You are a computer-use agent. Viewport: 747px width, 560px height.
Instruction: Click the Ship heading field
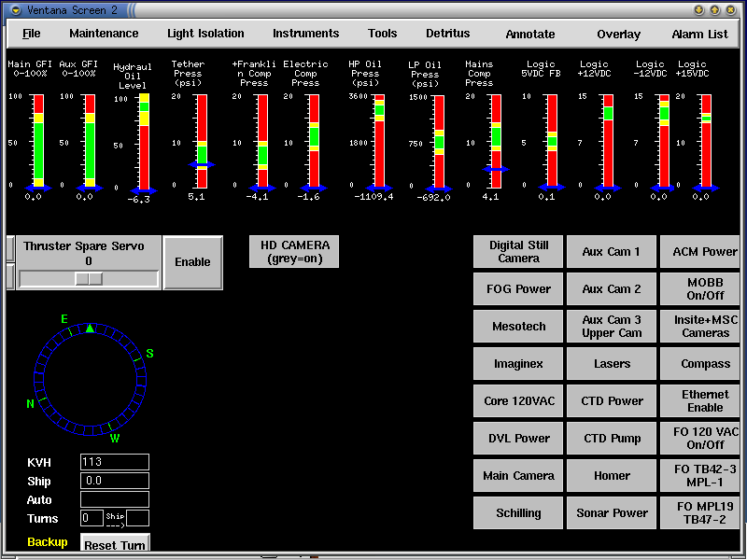[115, 481]
